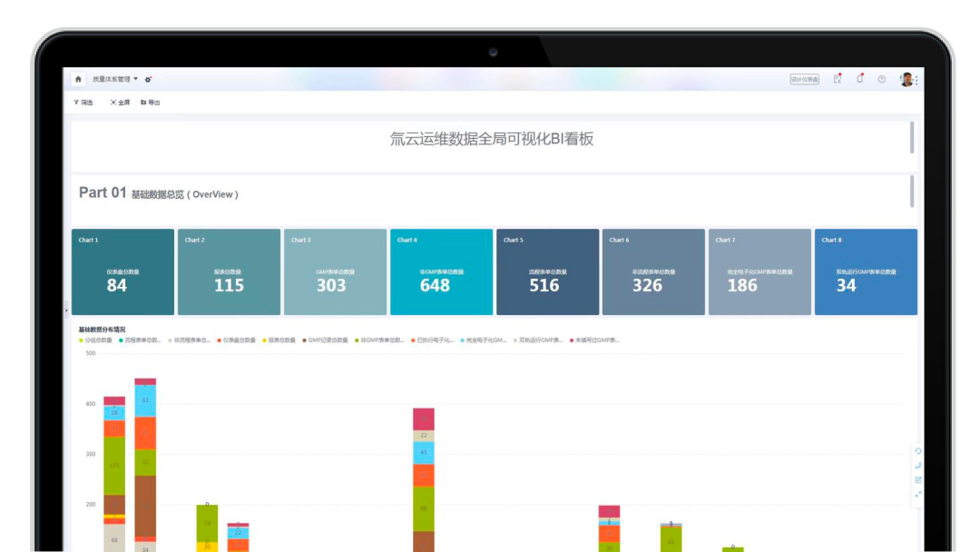Toggle the 双轨运行GMP表 legend series
This screenshot has height=552, width=980.
[x=538, y=340]
